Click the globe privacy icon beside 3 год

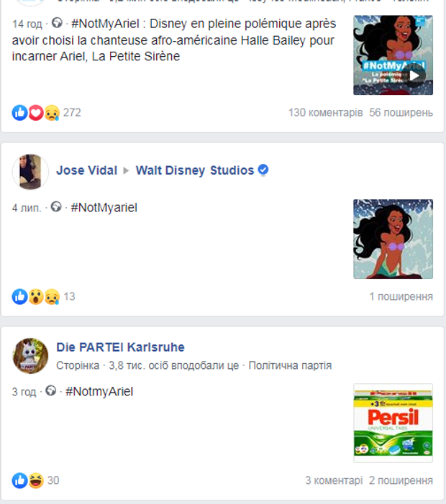coord(51,390)
